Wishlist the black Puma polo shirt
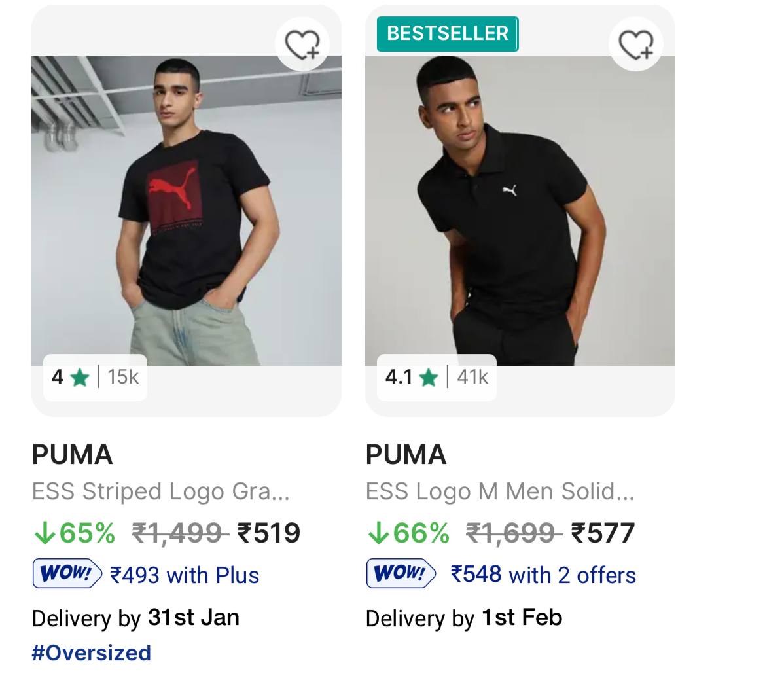Viewport: 784px width, 678px height. (x=636, y=45)
